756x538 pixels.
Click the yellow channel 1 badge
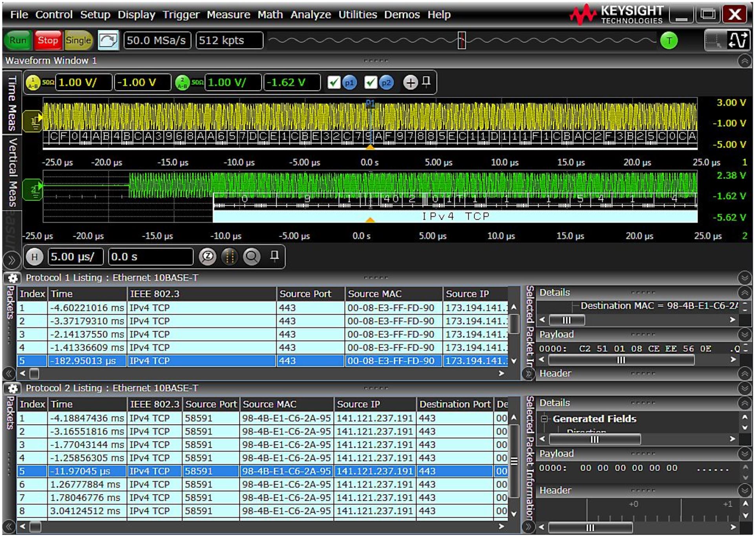click(x=33, y=83)
